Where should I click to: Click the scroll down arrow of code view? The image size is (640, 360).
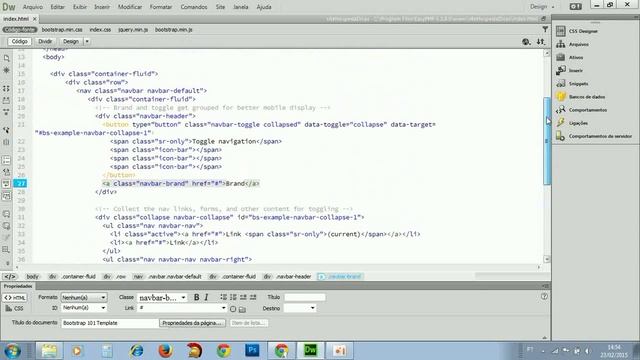[x=547, y=259]
